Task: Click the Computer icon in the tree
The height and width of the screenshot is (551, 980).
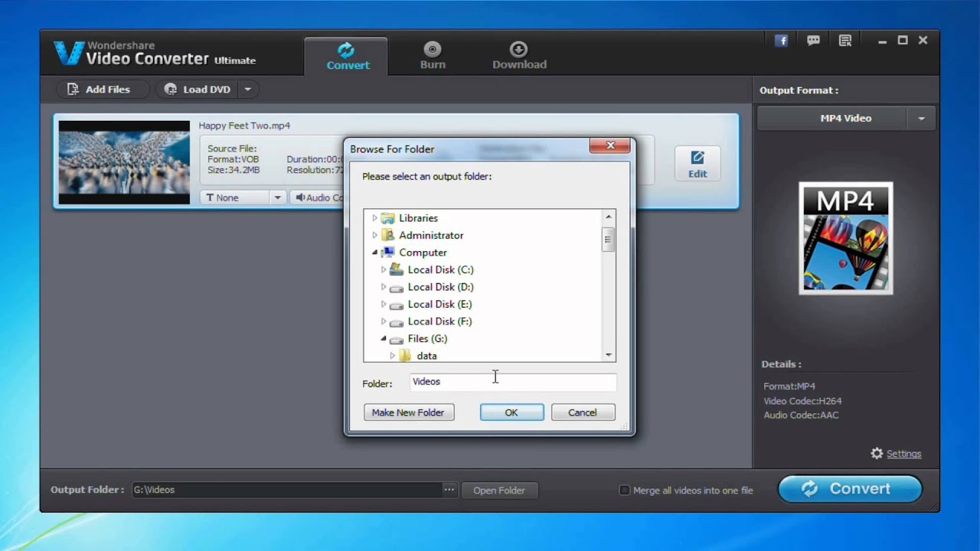Action: (388, 253)
